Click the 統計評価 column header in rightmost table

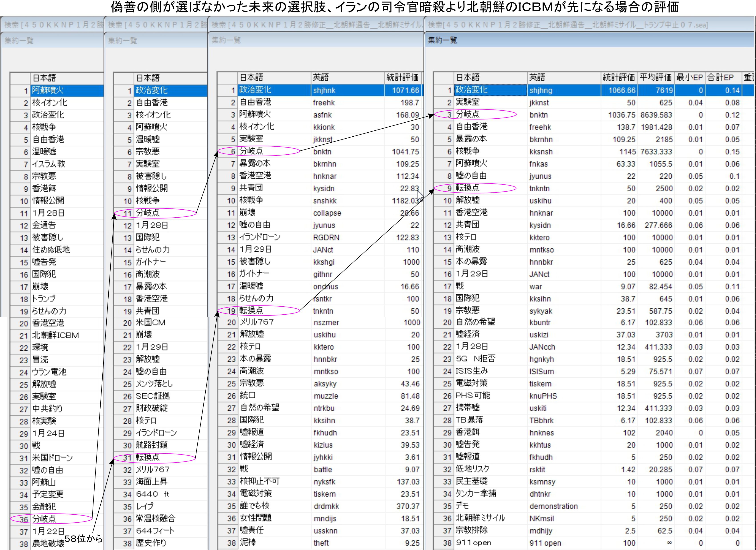(618, 78)
